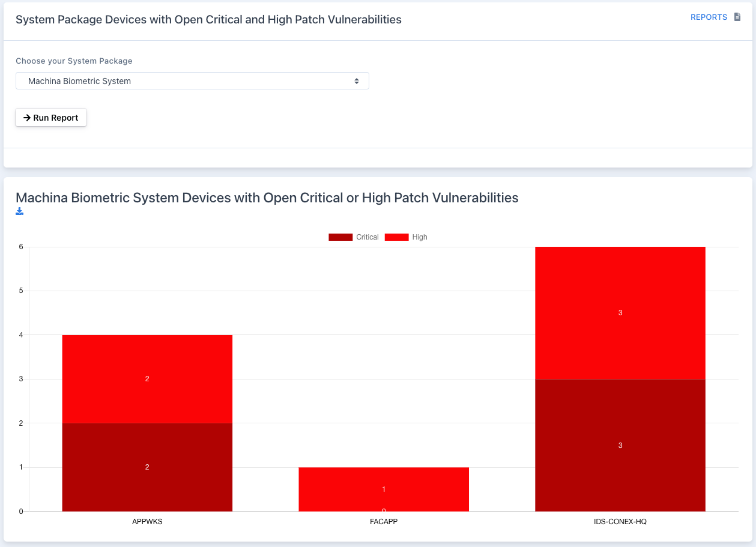The height and width of the screenshot is (547, 756).
Task: Click the Run Report button
Action: 51,118
